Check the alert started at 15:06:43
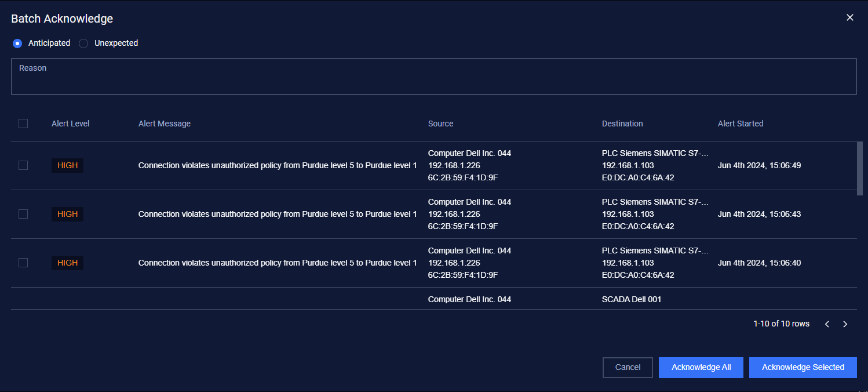Screen dimensions: 868x392 23,214
